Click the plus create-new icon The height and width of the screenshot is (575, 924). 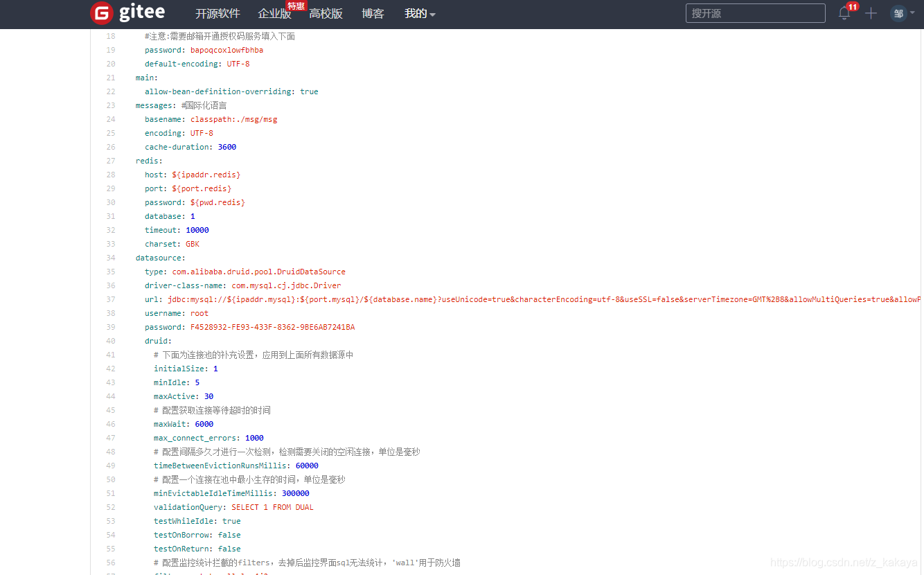tap(871, 13)
